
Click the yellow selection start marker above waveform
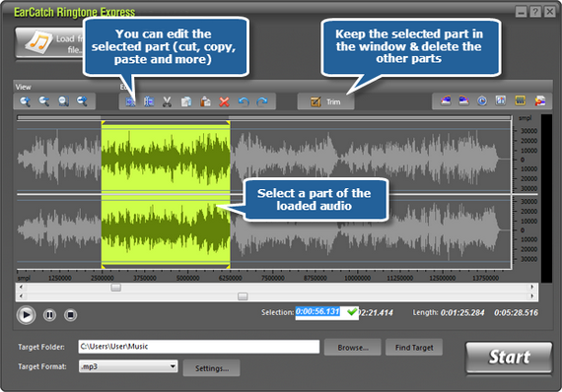(104, 123)
